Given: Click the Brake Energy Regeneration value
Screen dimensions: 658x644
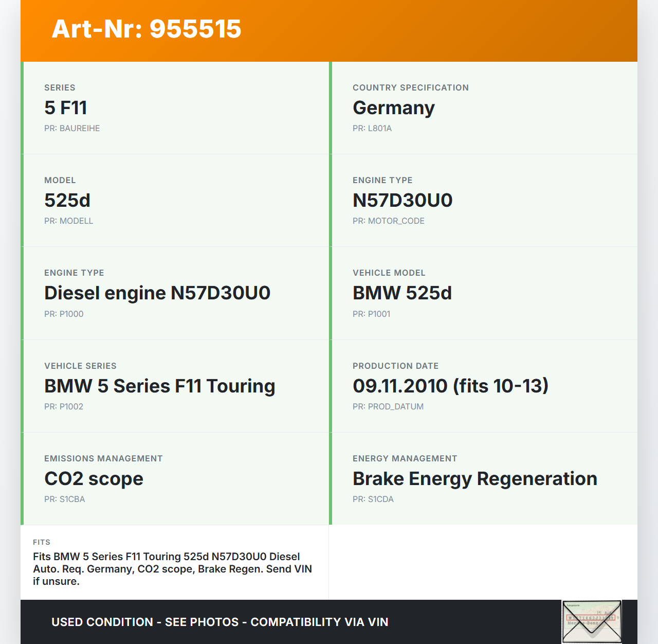Looking at the screenshot, I should 474,479.
